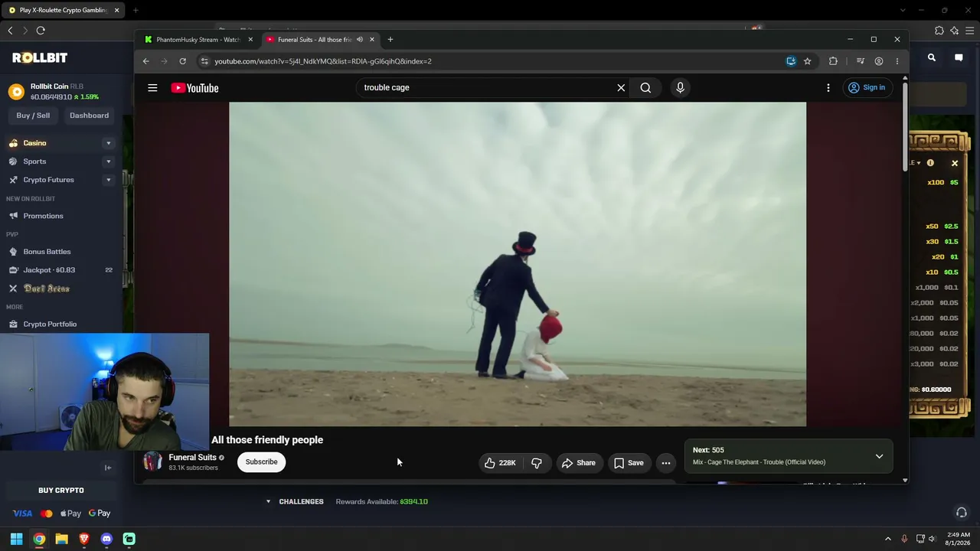Clear the YouTube search text with X
Viewport: 980px width, 551px height.
[621, 87]
